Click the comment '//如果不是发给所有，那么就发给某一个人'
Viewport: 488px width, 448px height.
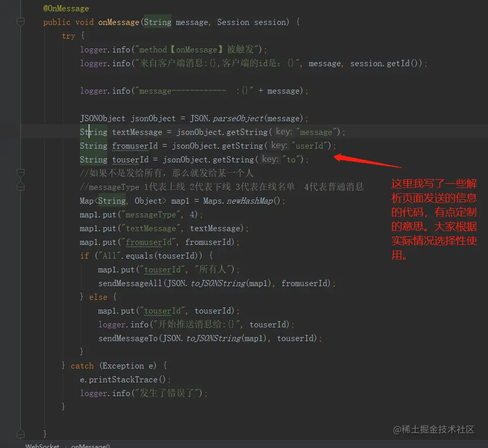(x=167, y=173)
